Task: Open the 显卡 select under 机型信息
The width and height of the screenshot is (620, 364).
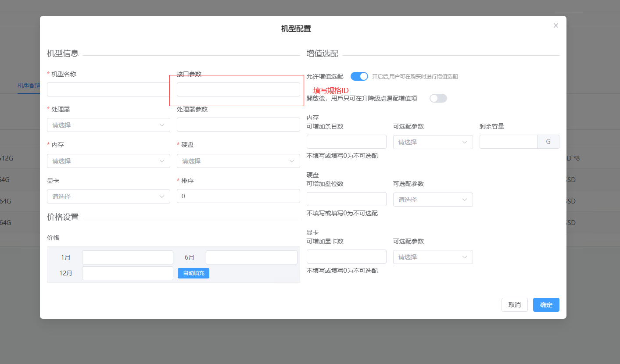Action: coord(108,196)
